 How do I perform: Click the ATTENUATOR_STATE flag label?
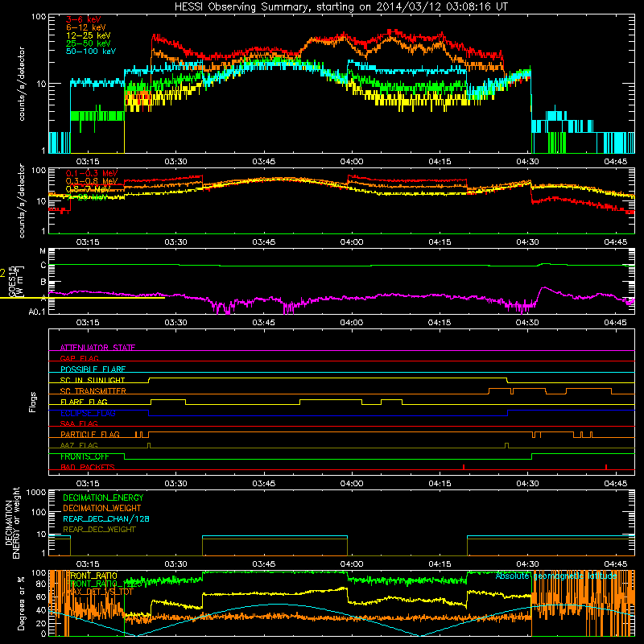point(97,348)
